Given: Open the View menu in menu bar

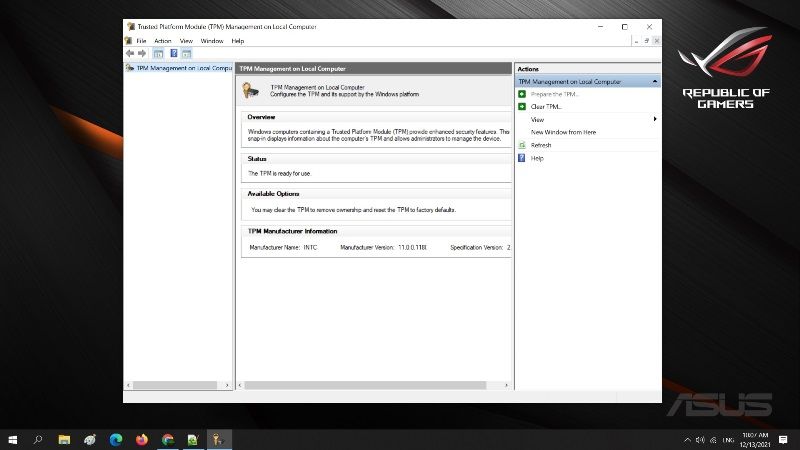Looking at the screenshot, I should [x=186, y=41].
